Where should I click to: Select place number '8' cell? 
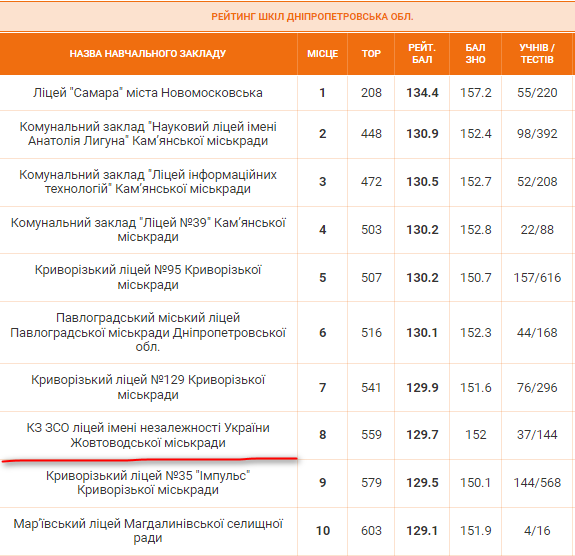click(323, 435)
